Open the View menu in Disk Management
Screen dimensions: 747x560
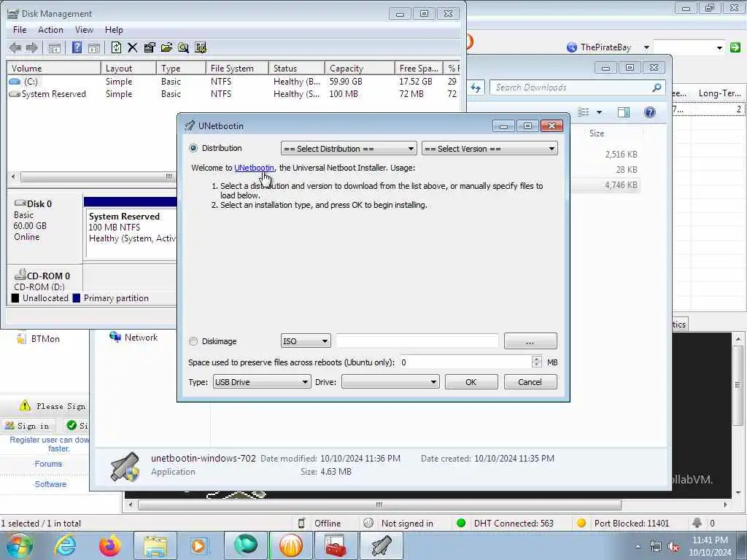click(x=84, y=29)
